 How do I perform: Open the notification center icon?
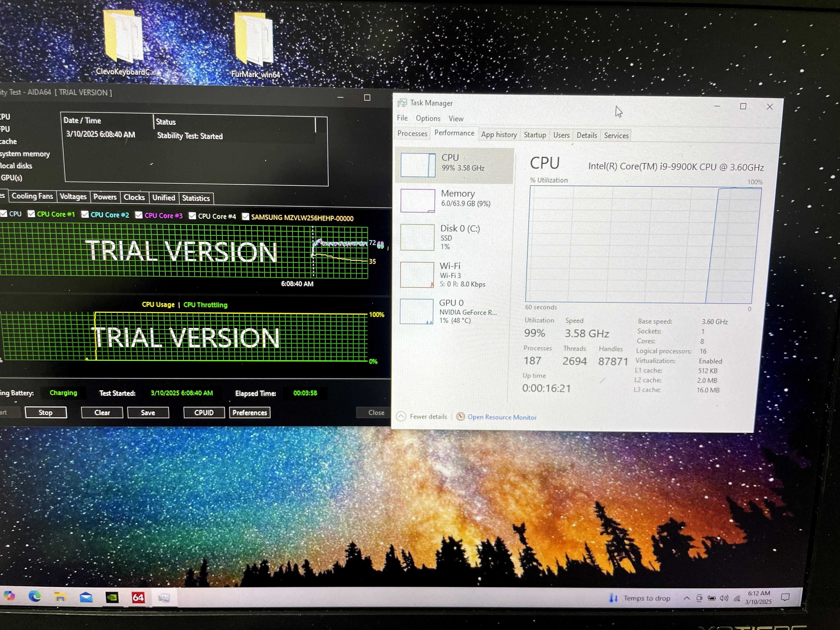tap(785, 597)
